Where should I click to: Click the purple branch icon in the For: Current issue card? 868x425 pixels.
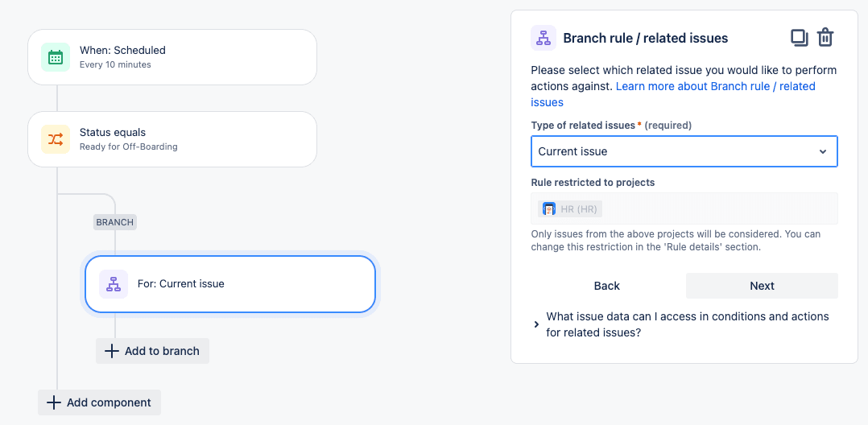(114, 284)
